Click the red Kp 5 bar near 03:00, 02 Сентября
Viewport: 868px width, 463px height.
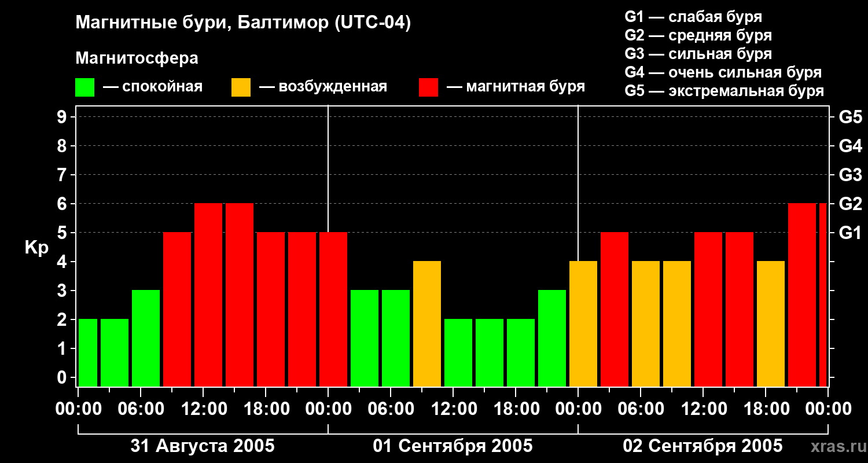tap(615, 310)
